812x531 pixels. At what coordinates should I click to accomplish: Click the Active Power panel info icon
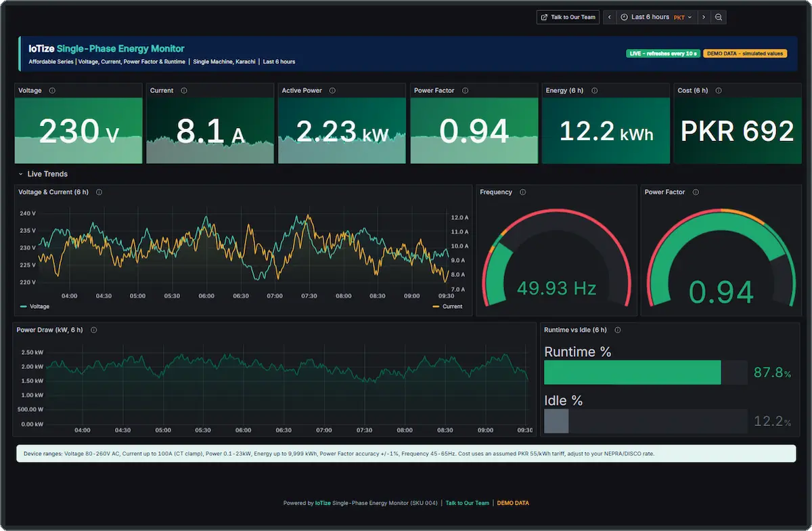(333, 91)
